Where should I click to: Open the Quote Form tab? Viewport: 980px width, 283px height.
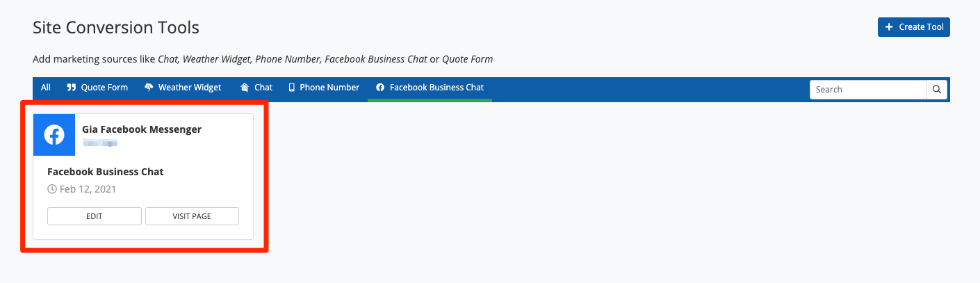104,88
